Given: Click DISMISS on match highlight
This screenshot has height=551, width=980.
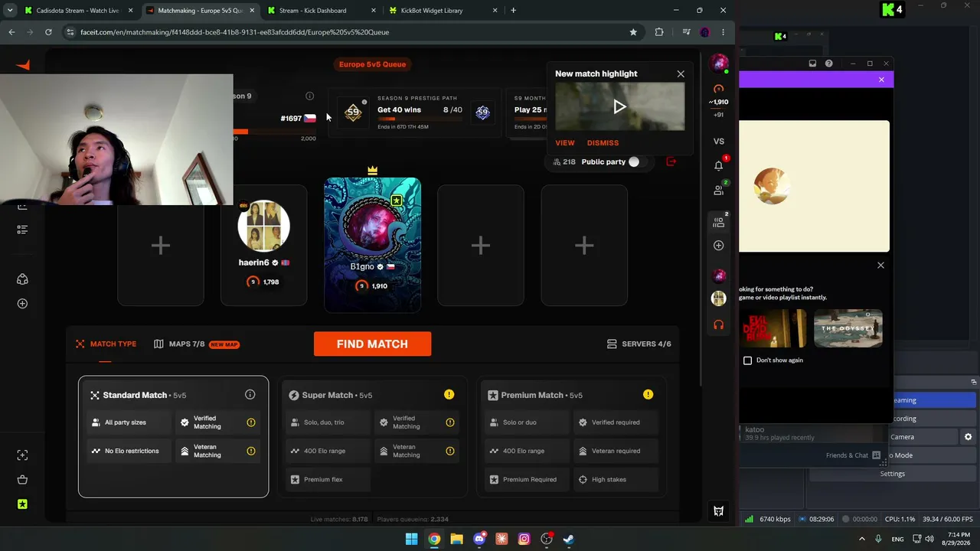Looking at the screenshot, I should [603, 143].
